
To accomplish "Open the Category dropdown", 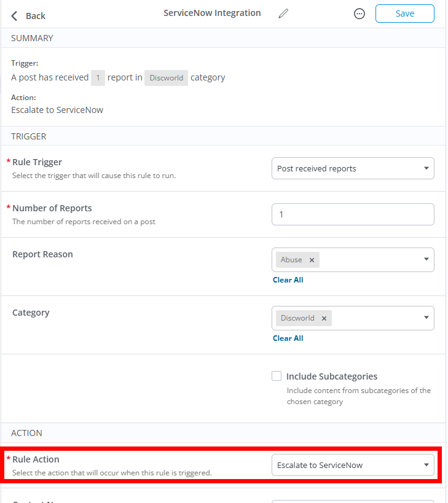I will pos(353,318).
